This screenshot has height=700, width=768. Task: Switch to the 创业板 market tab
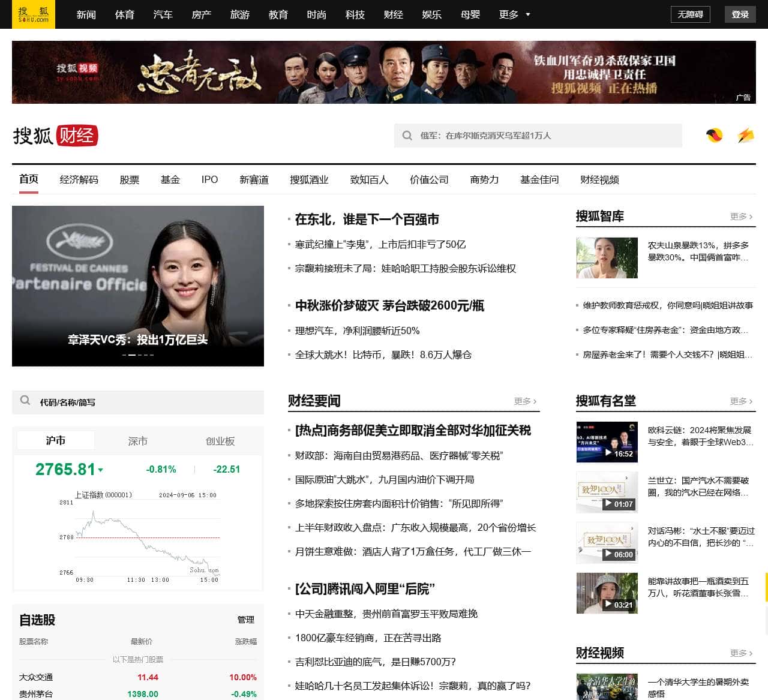220,441
